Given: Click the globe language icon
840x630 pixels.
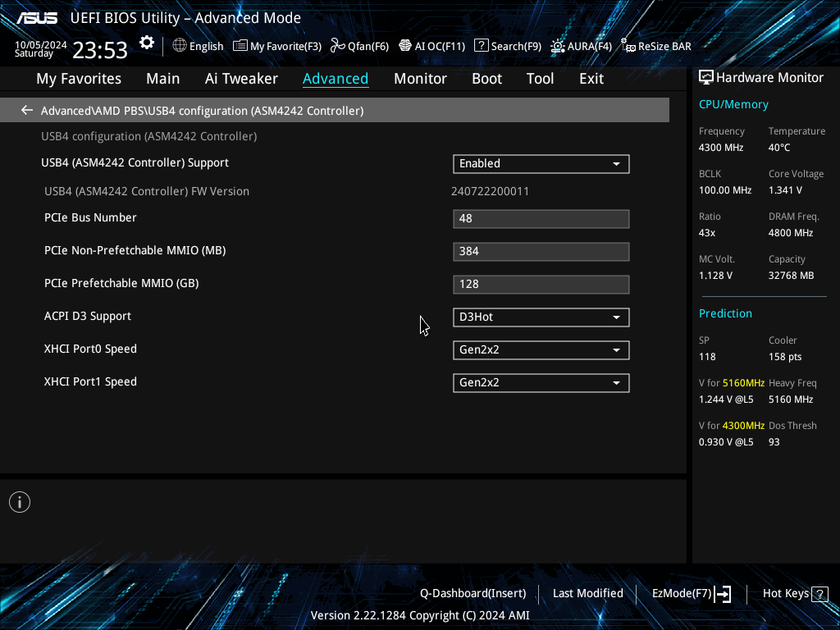Looking at the screenshot, I should (x=180, y=46).
